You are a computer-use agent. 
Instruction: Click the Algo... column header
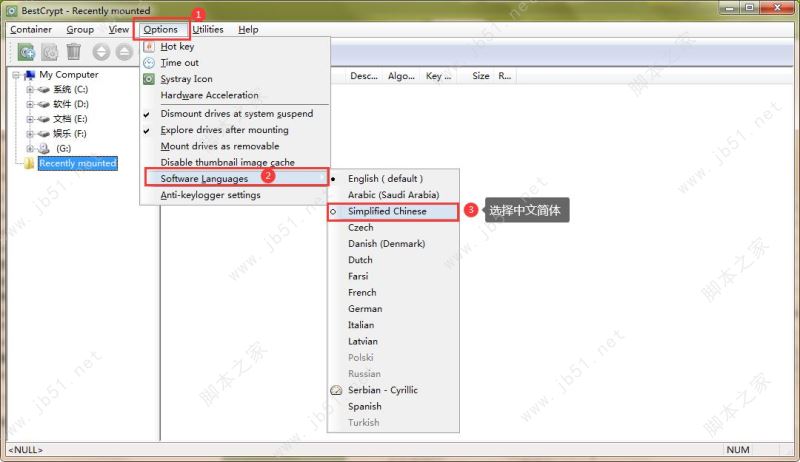pos(402,76)
